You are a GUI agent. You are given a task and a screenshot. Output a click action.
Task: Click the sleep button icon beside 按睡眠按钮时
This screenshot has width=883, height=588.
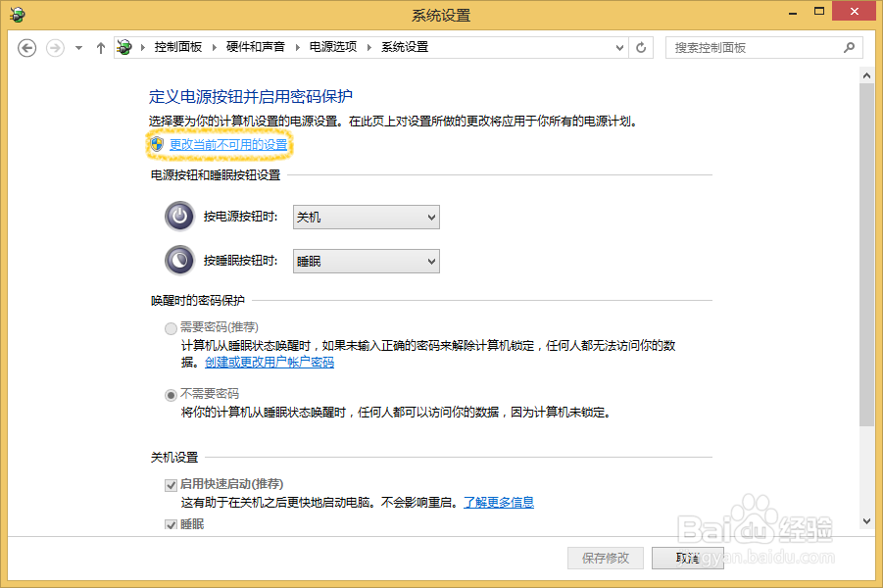(179, 261)
